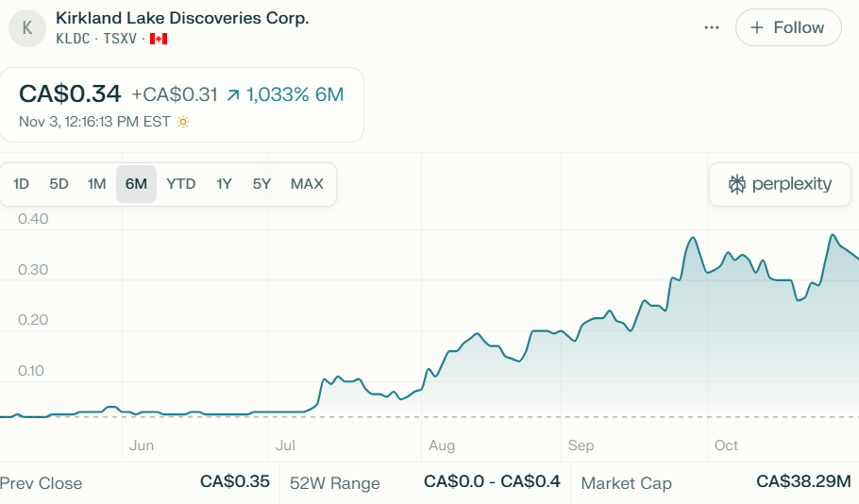
Task: Click the CA$0.0 - CA$0.4 range value
Action: 492,481
